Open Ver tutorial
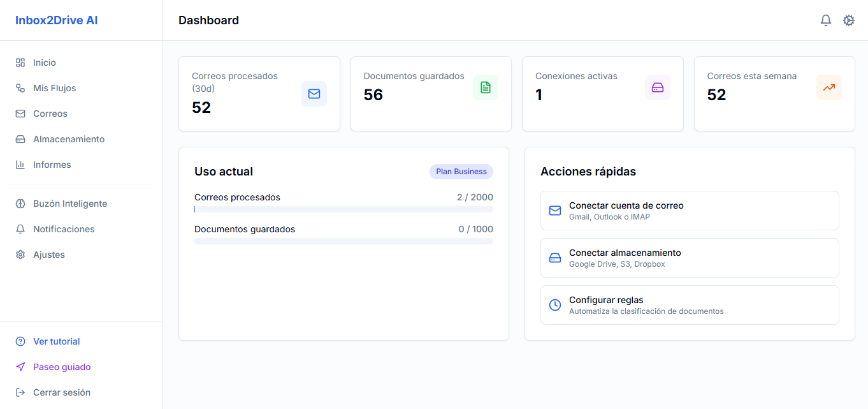Image resolution: width=868 pixels, height=409 pixels. pos(57,341)
